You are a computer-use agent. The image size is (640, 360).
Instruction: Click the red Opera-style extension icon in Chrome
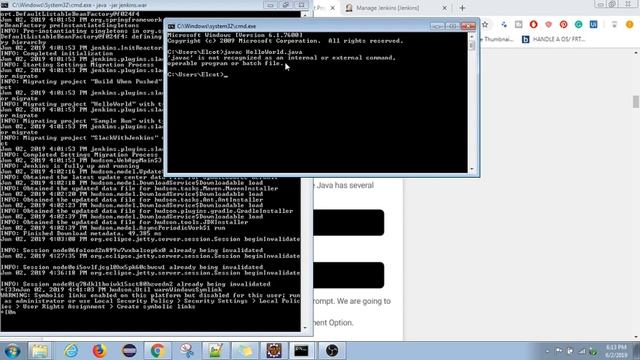[x=533, y=24]
